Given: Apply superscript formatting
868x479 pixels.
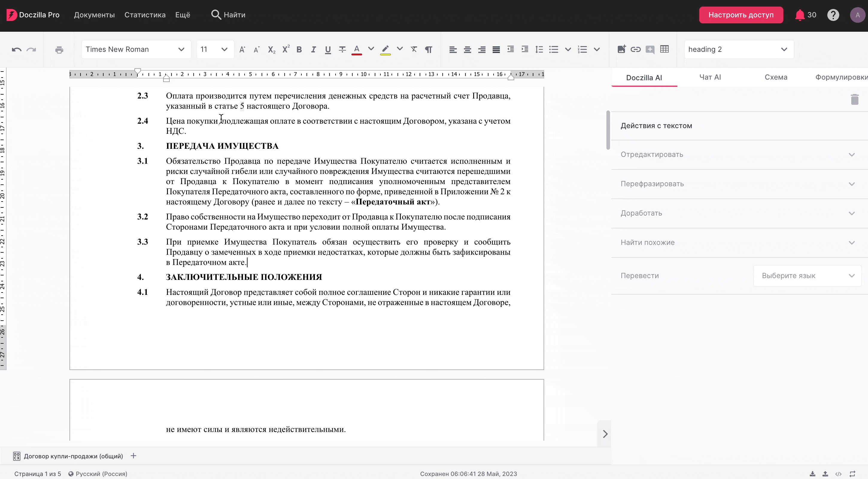Looking at the screenshot, I should coord(286,49).
